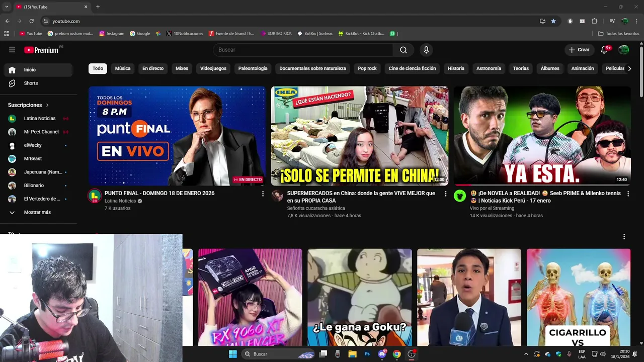Open Billonario subscription
Viewport: 644px width, 362px height.
tap(38, 186)
